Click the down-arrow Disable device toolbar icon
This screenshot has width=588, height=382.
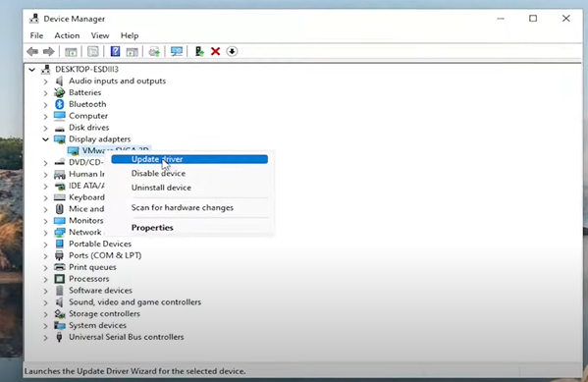tap(232, 51)
